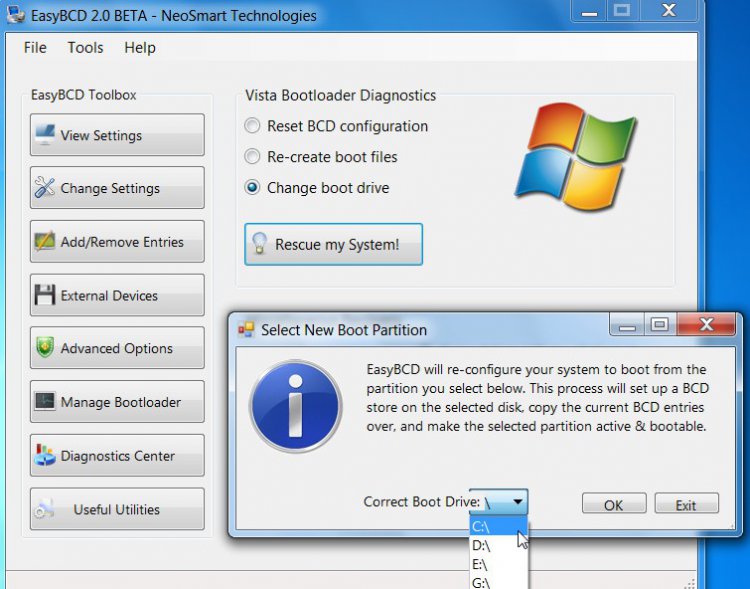This screenshot has width=750, height=589.
Task: Click the pencil icon on Add/Remove Entries
Action: tap(44, 241)
